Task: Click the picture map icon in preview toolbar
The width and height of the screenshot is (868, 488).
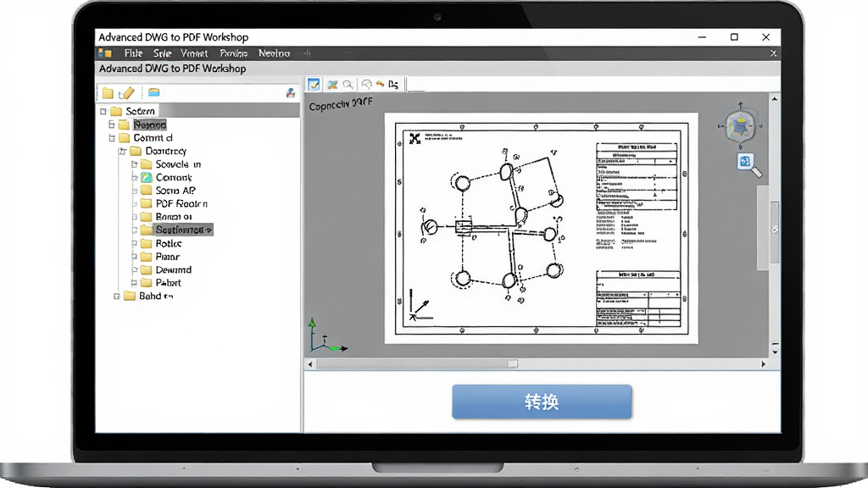Action: 332,84
